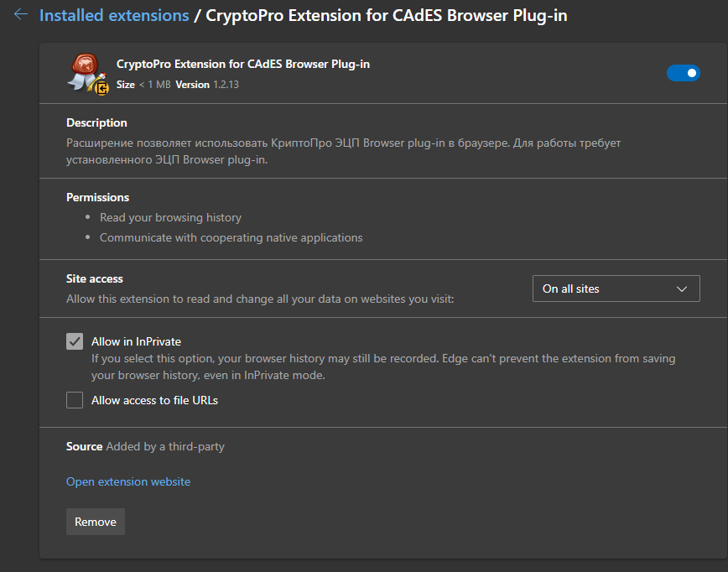Click "Added by a third-party" source text

coord(165,446)
